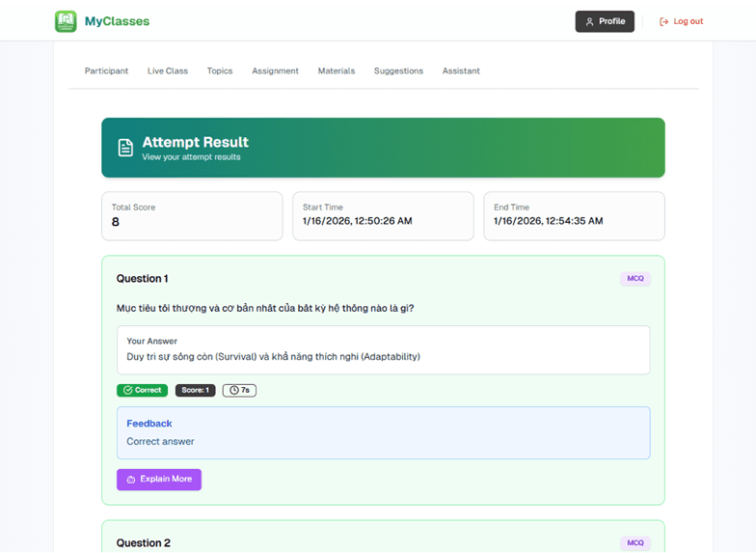Open the Assistant tab

pyautogui.click(x=461, y=71)
